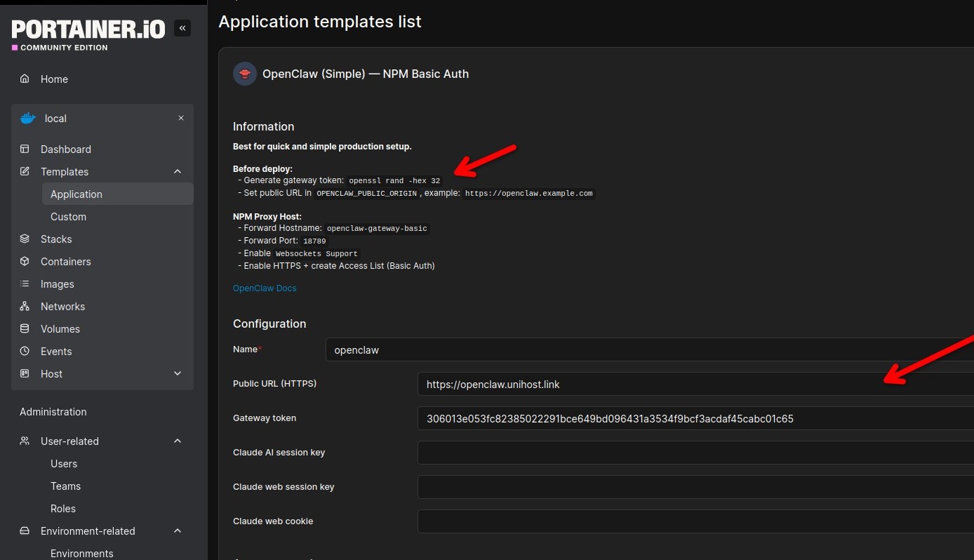
Task: Click the Public URL (HTTPS) input field
Action: tap(695, 384)
